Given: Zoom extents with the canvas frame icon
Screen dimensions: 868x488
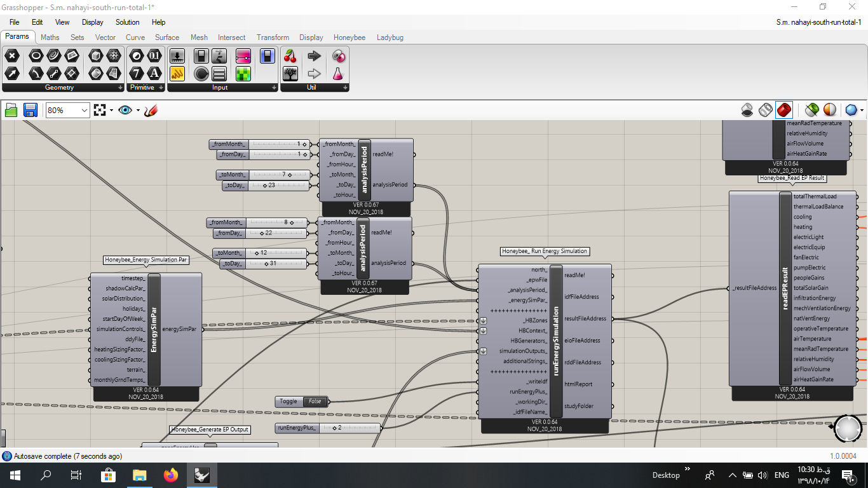Looking at the screenshot, I should (100, 110).
